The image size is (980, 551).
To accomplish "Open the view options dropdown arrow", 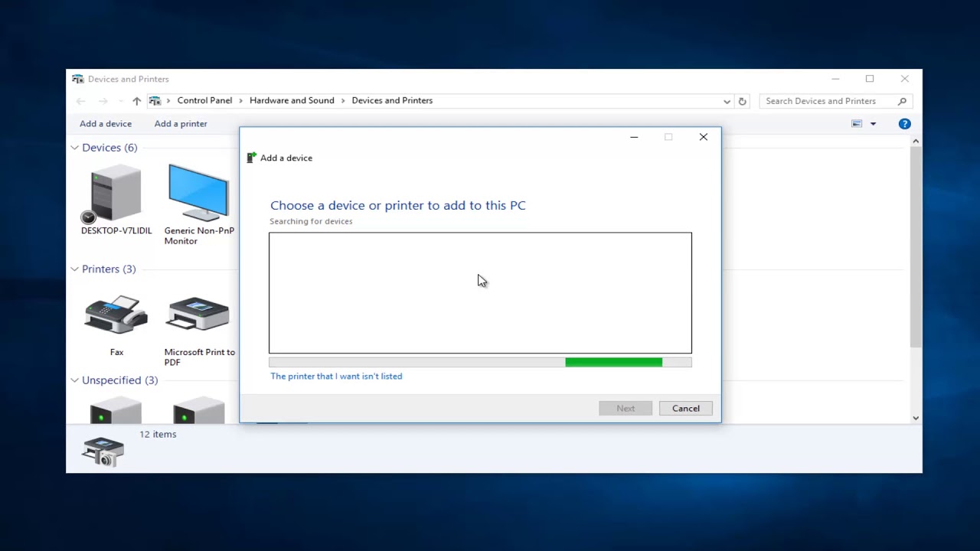I will click(x=872, y=123).
